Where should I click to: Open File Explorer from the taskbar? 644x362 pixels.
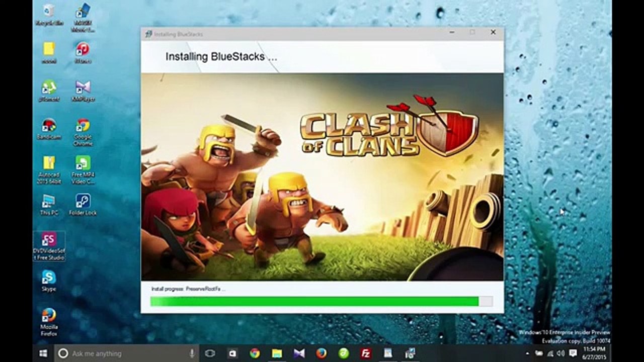(x=277, y=353)
